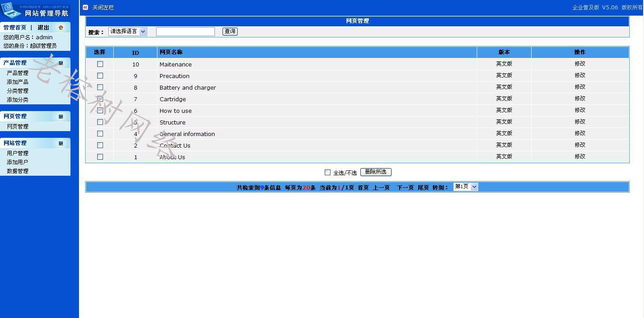Open 添加产品 in sidebar

coord(17,82)
